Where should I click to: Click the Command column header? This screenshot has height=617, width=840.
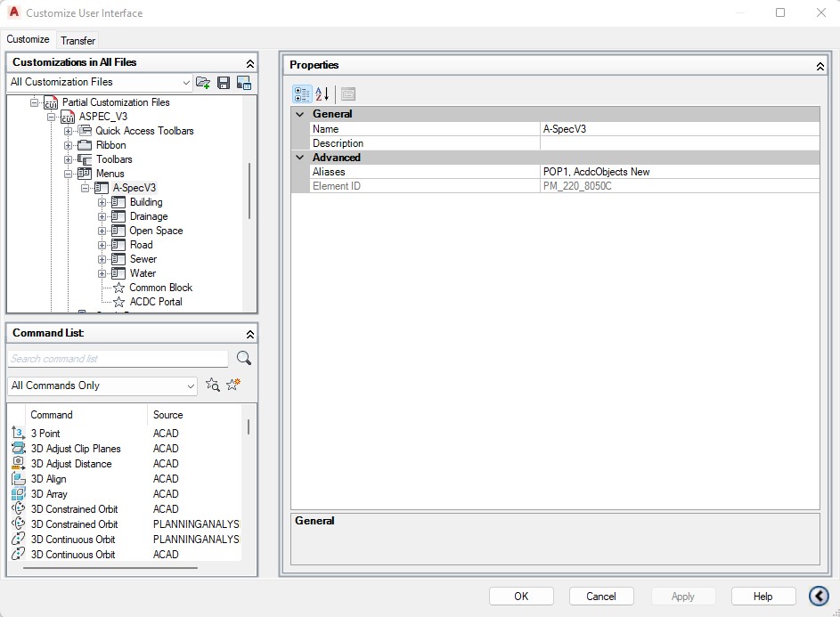(86, 415)
